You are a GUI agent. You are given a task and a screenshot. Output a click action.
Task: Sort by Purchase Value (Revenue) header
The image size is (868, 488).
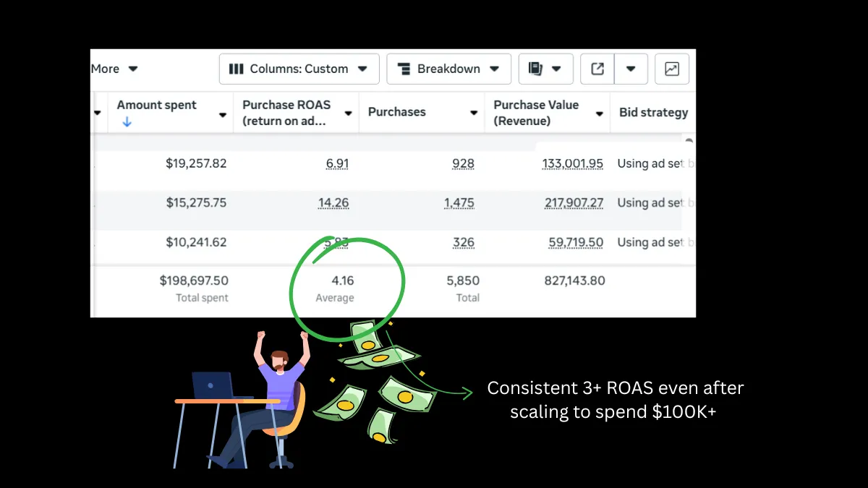(536, 113)
